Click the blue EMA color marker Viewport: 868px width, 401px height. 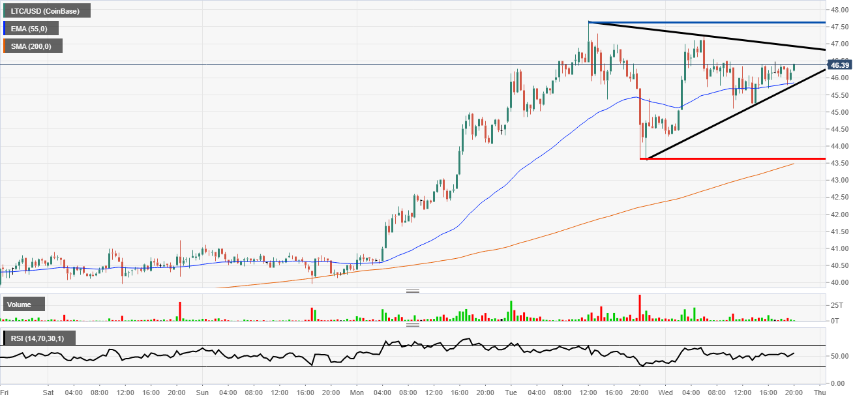click(x=5, y=28)
